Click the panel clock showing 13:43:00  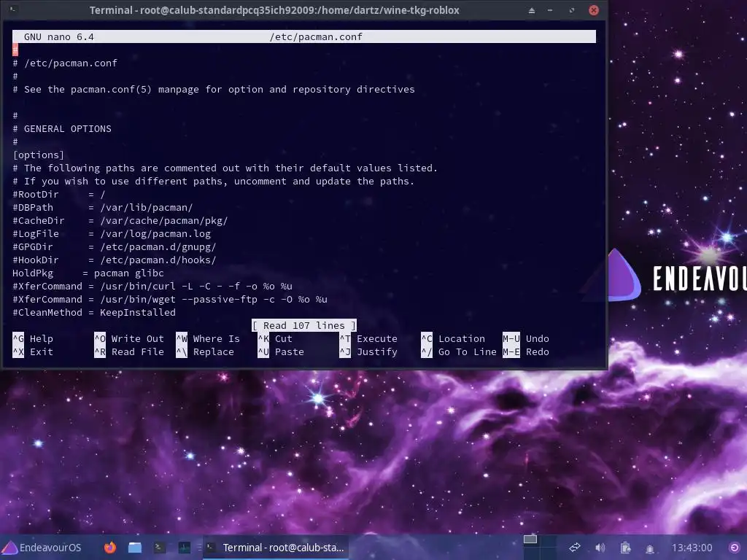(x=692, y=548)
